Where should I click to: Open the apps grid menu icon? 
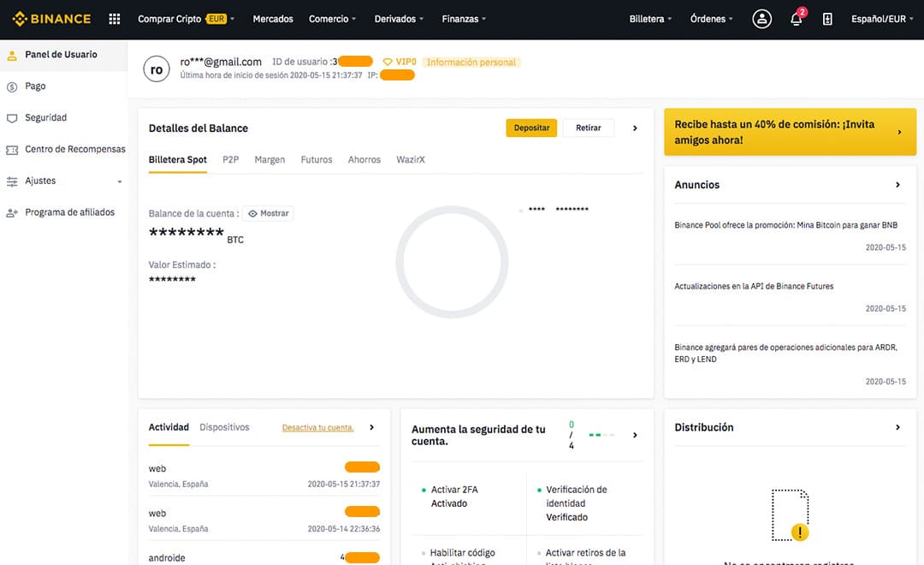click(x=115, y=19)
